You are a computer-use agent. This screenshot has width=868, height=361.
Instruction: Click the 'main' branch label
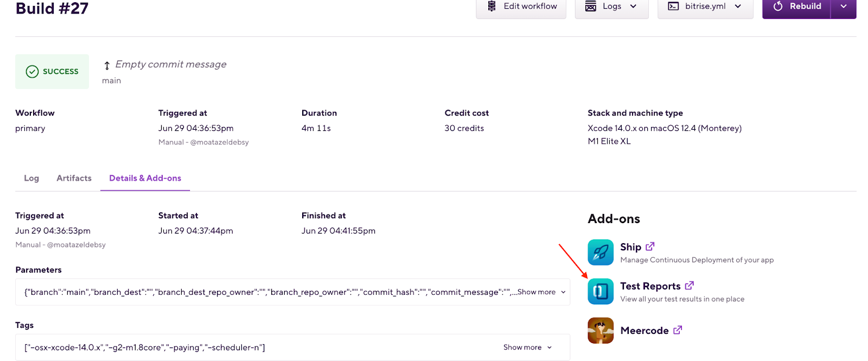[111, 80]
